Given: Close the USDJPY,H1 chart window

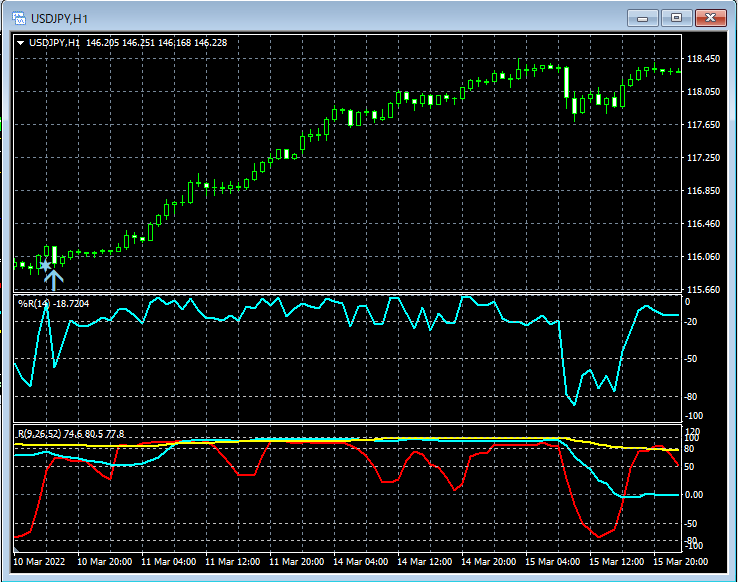Looking at the screenshot, I should (x=711, y=17).
